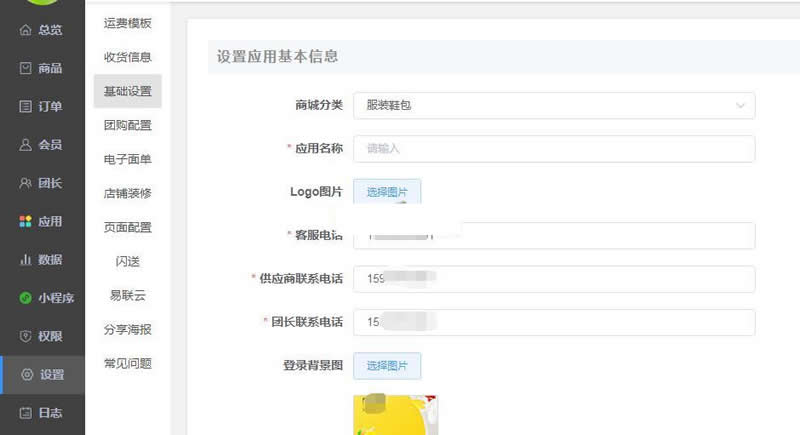The image size is (800, 435).
Task: Expand the 商城分类 dropdown arrow
Action: tap(740, 105)
